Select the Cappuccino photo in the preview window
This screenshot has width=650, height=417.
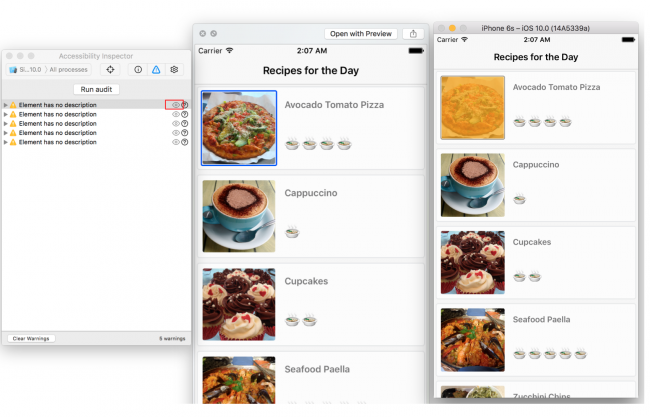pyautogui.click(x=239, y=216)
